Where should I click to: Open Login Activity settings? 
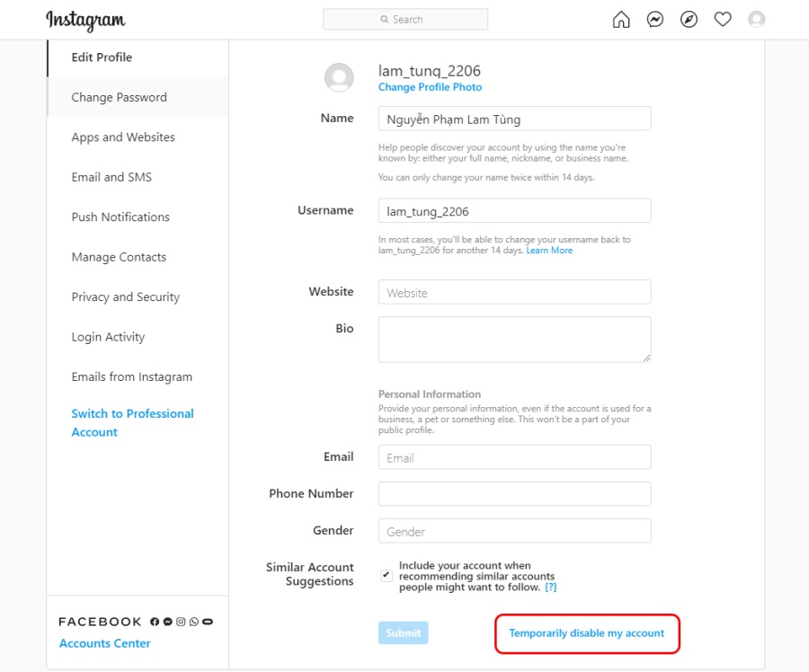(x=108, y=337)
